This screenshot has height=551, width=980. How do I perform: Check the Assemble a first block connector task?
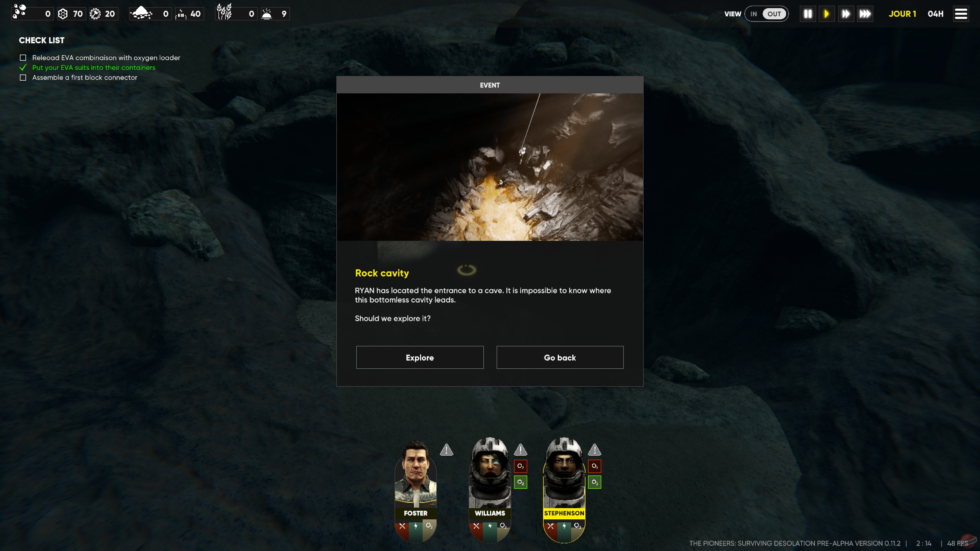coord(23,77)
